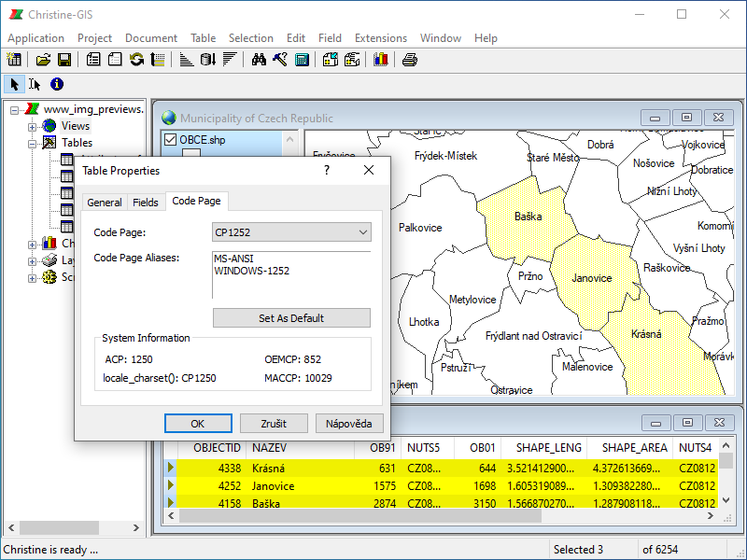Click the Nápověda help button
747x560 pixels.
pyautogui.click(x=349, y=424)
